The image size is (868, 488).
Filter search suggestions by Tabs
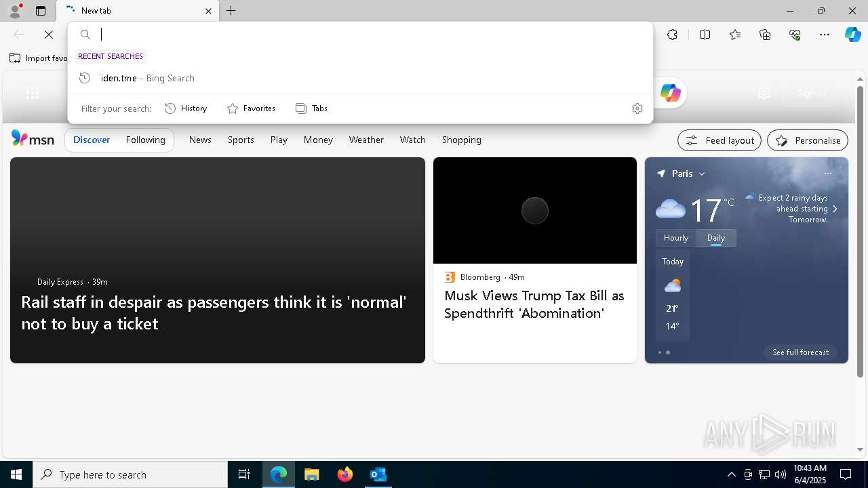point(311,108)
